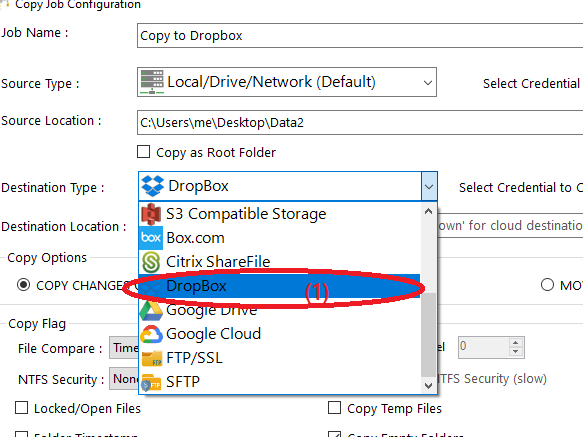Collapse the Destination Type dropdown arrow
583x437 pixels.
[429, 186]
